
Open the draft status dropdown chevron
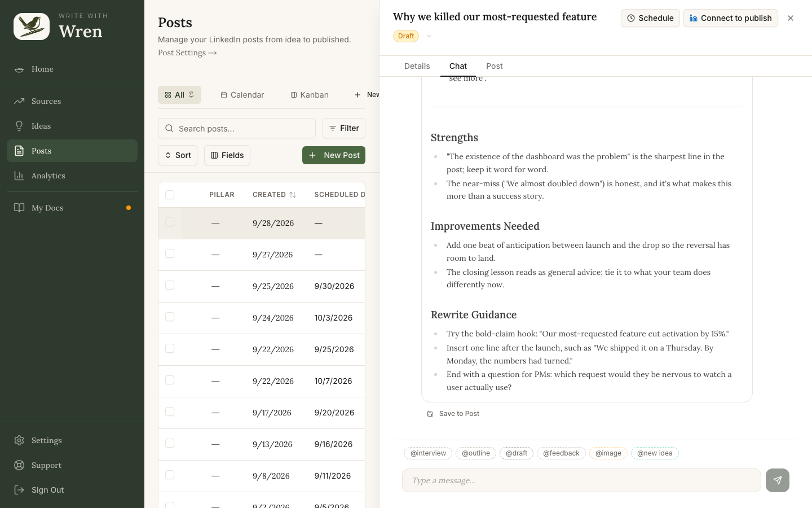pos(429,36)
